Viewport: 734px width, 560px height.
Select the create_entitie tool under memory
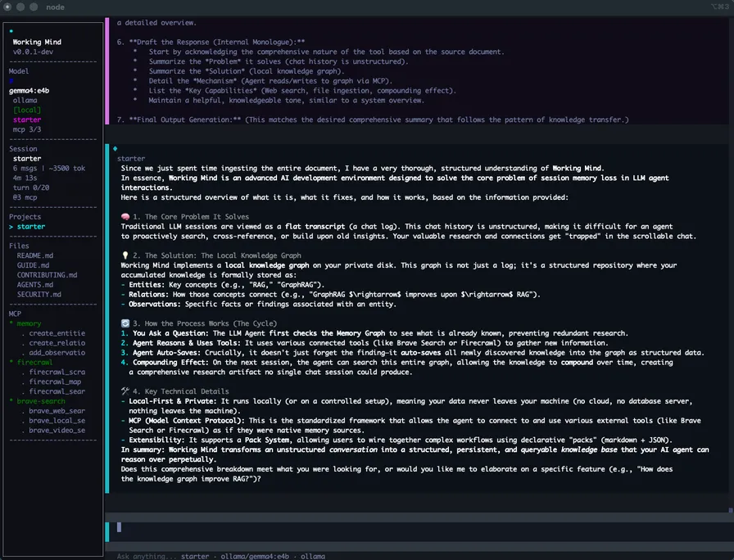tap(57, 333)
